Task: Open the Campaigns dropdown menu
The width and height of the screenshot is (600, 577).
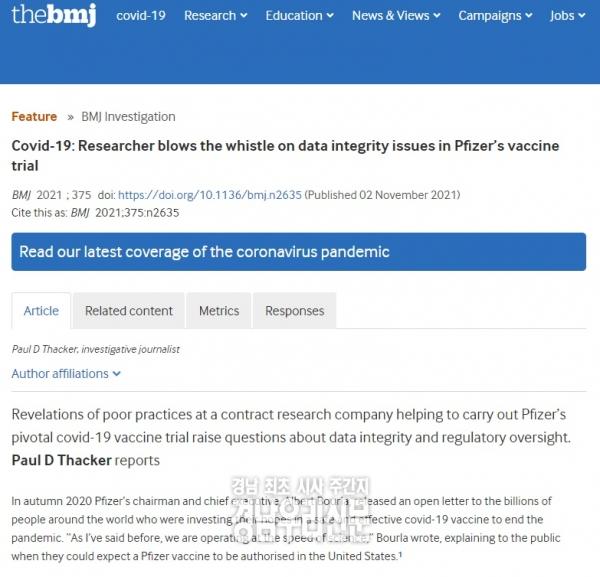Action: (495, 16)
